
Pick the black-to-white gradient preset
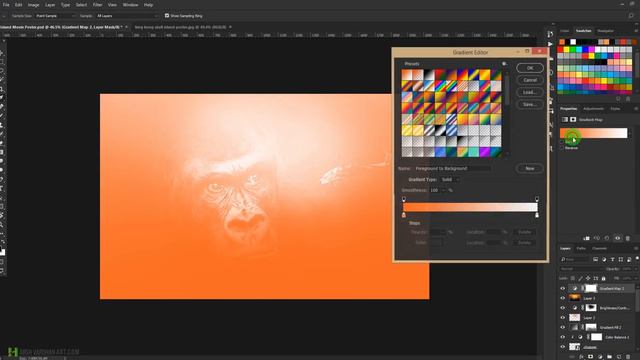click(429, 75)
